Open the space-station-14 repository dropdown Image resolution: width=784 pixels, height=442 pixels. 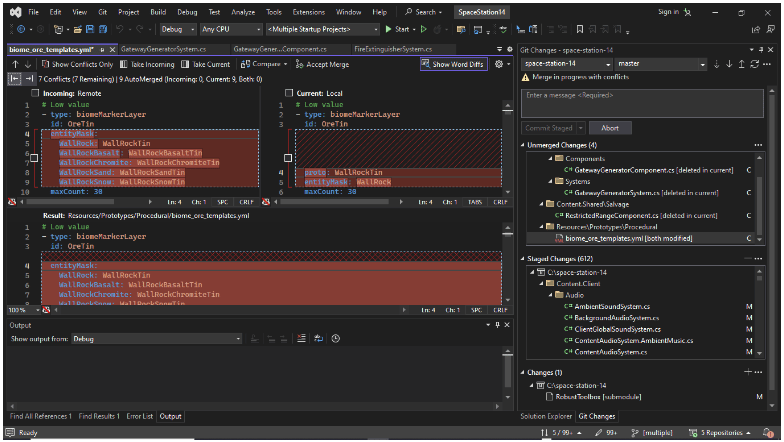[568, 64]
